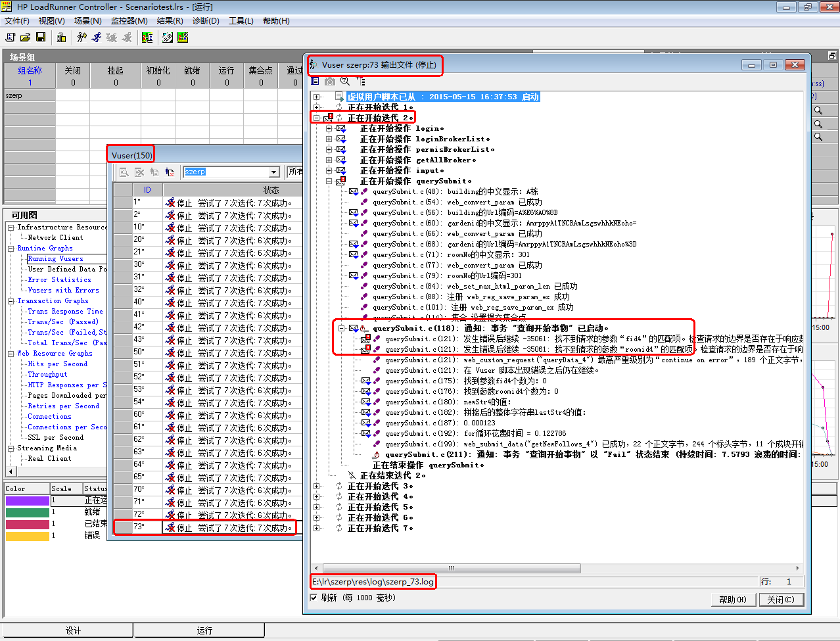Collapse the Runtime Graphs tree node
Viewport: 840px width, 641px height.
tap(11, 249)
